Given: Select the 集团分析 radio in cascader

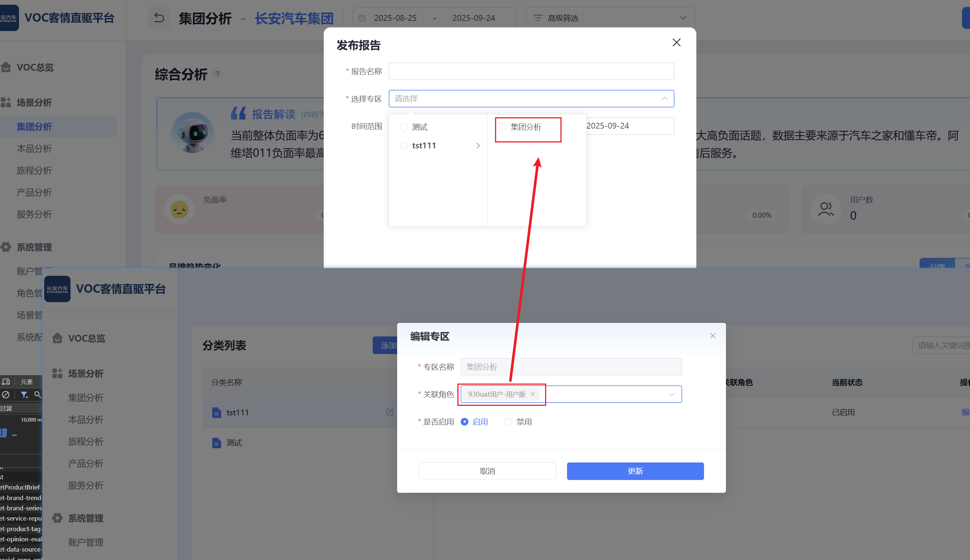Looking at the screenshot, I should pyautogui.click(x=503, y=127).
